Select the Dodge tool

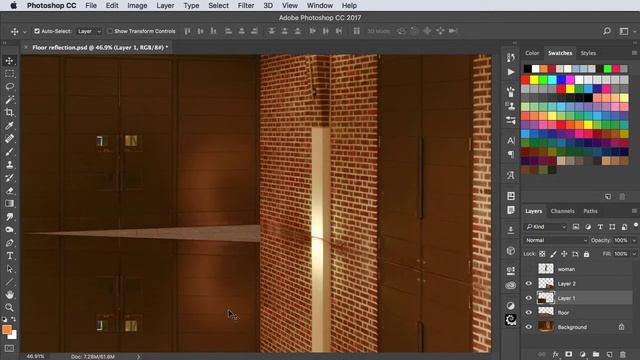coord(9,230)
